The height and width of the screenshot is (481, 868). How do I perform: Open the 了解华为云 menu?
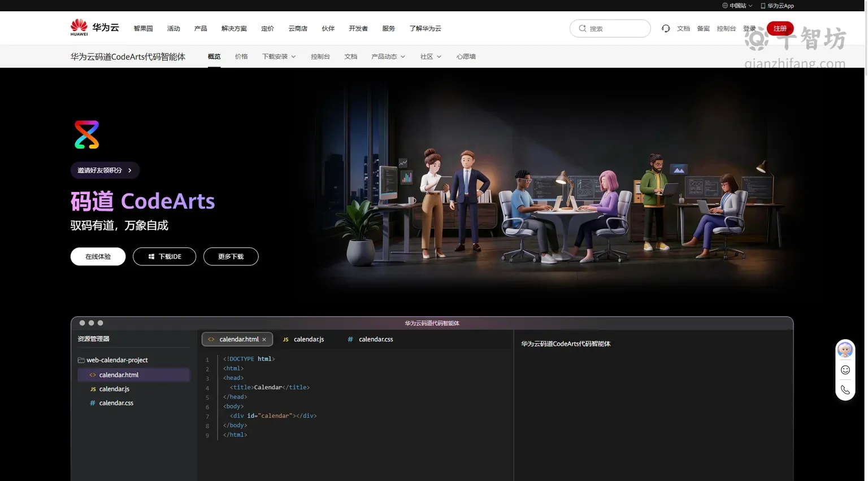426,28
